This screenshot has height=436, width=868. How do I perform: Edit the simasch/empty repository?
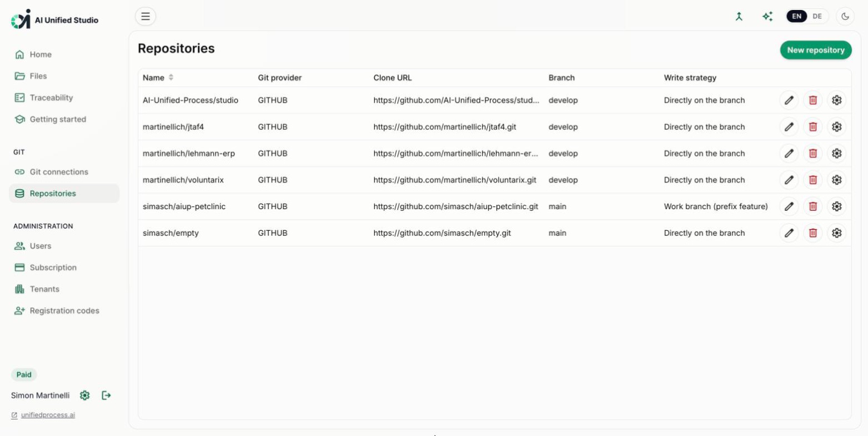coord(789,233)
